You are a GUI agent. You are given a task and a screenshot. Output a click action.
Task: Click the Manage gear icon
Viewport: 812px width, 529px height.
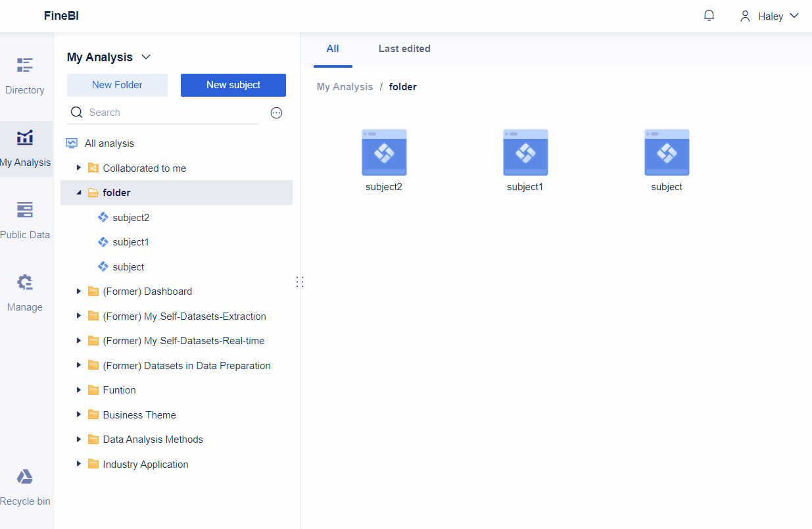[24, 282]
